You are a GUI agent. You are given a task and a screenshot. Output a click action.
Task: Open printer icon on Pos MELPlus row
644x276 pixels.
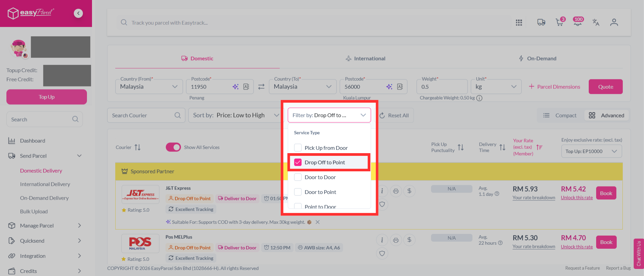(396, 240)
